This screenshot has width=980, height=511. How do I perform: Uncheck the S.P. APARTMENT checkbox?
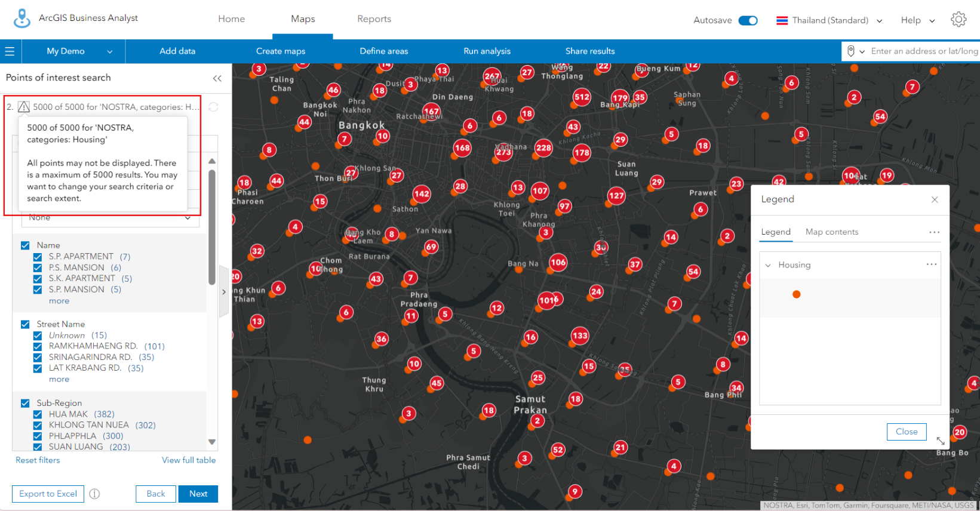point(38,257)
